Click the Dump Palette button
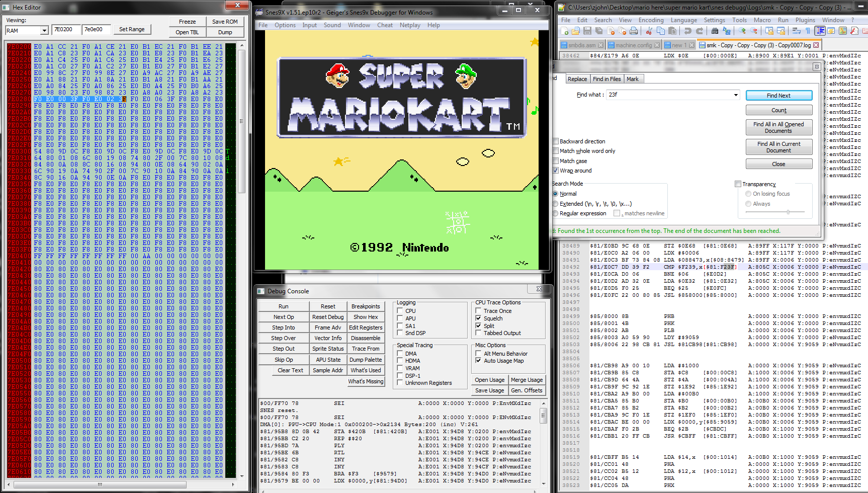 366,360
